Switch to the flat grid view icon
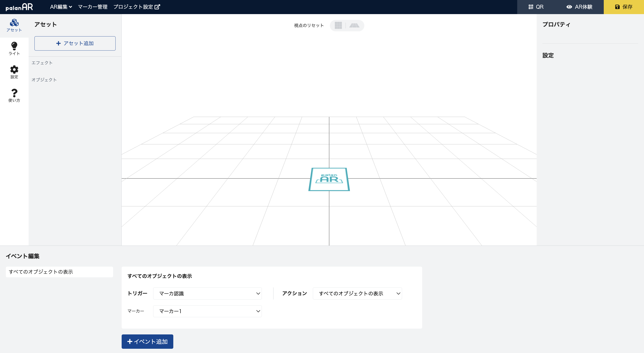 pyautogui.click(x=338, y=25)
